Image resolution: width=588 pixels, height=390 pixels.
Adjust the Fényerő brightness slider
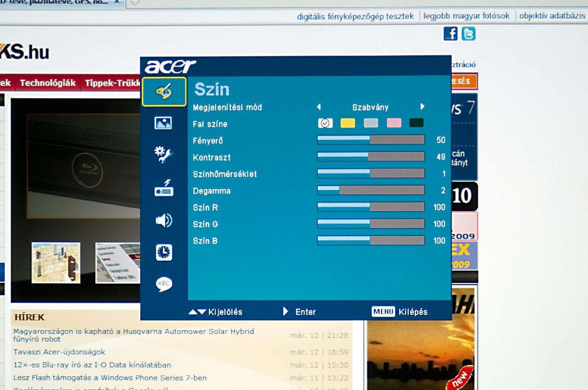pyautogui.click(x=371, y=140)
